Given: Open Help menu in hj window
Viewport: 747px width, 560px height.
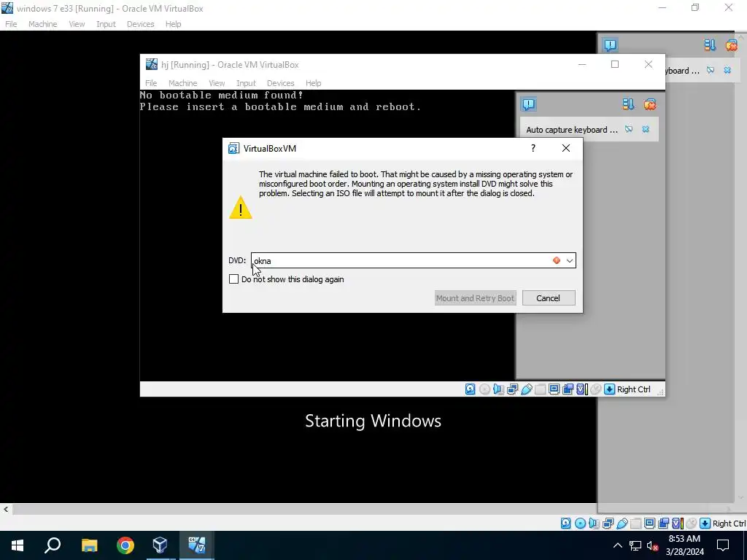Looking at the screenshot, I should pyautogui.click(x=313, y=83).
